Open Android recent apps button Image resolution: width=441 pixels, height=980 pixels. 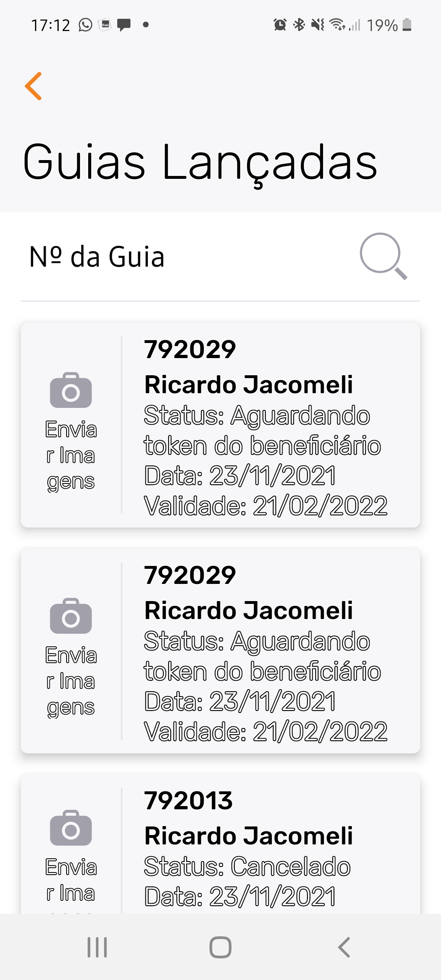pos(97,947)
